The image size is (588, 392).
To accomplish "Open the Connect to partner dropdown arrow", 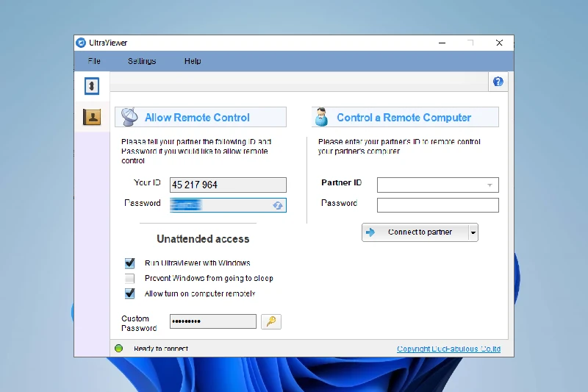I will (x=473, y=232).
